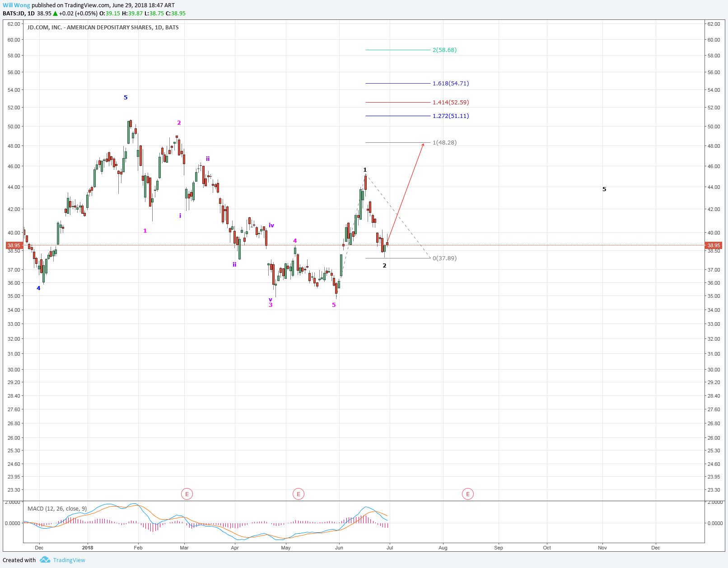Viewport: 728px width, 568px height.
Task: Click the March earnings E marker
Action: click(x=187, y=494)
